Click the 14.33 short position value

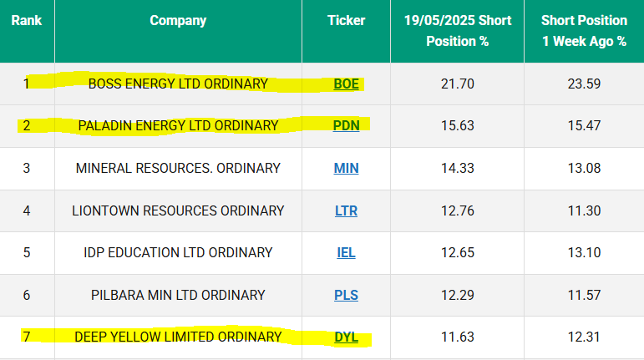[x=457, y=168]
